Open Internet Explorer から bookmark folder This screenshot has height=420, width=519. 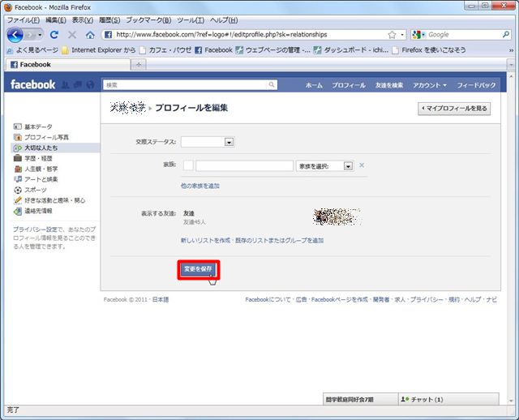[99, 50]
